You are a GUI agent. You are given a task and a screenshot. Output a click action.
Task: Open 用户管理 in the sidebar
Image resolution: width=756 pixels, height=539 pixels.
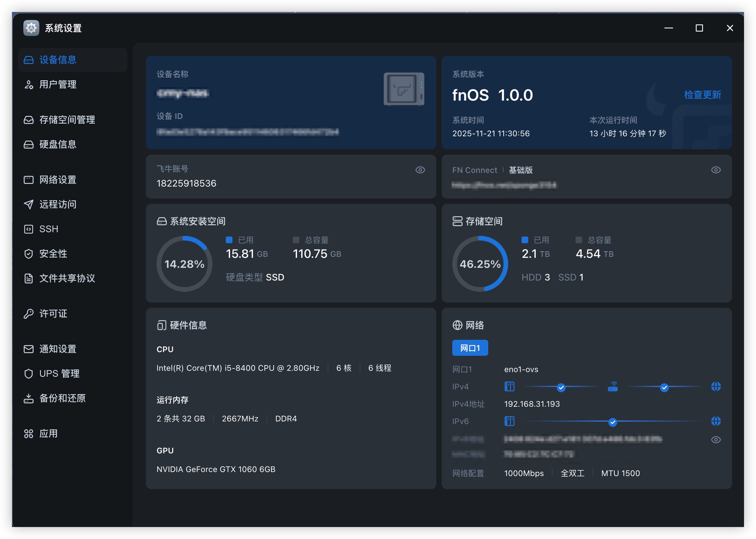(x=58, y=85)
